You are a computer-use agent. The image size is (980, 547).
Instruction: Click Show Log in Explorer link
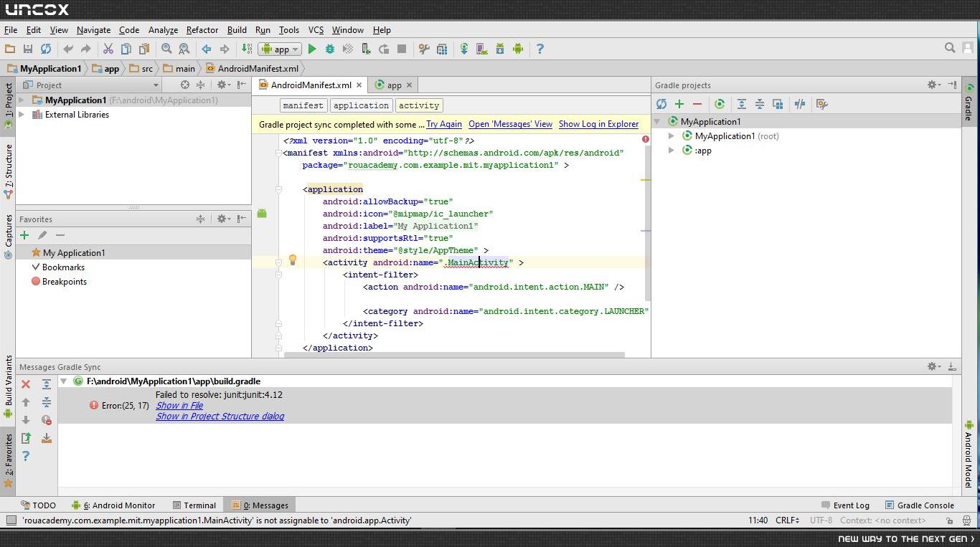[x=598, y=124]
